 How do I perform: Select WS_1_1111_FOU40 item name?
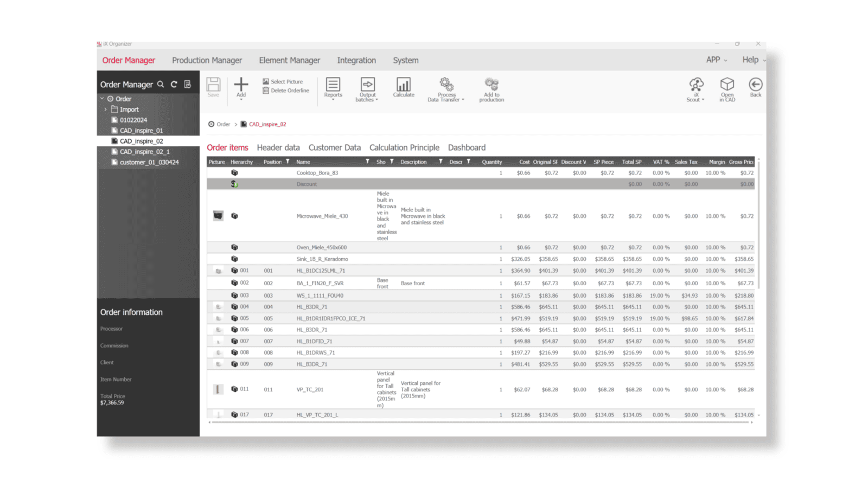click(x=320, y=296)
